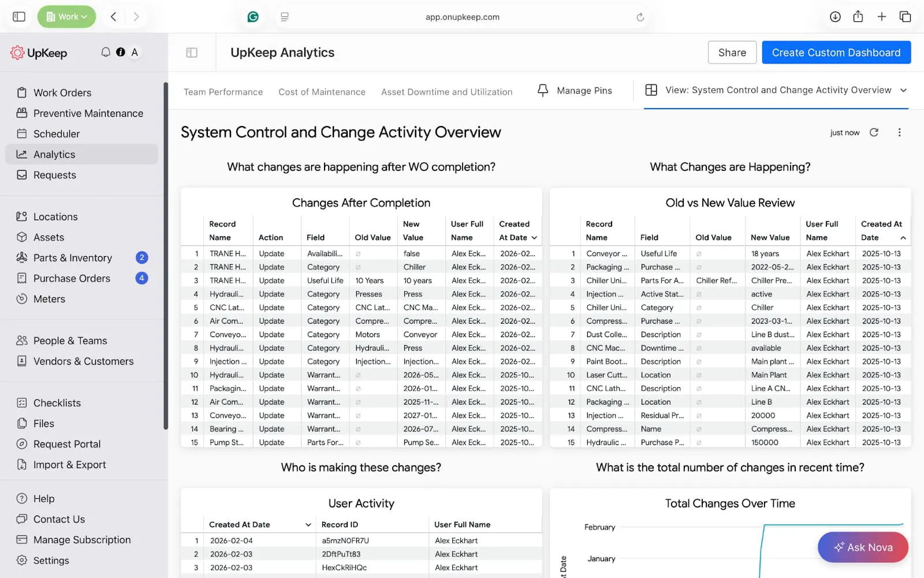
Task: Show the tab overview
Action: point(905,17)
